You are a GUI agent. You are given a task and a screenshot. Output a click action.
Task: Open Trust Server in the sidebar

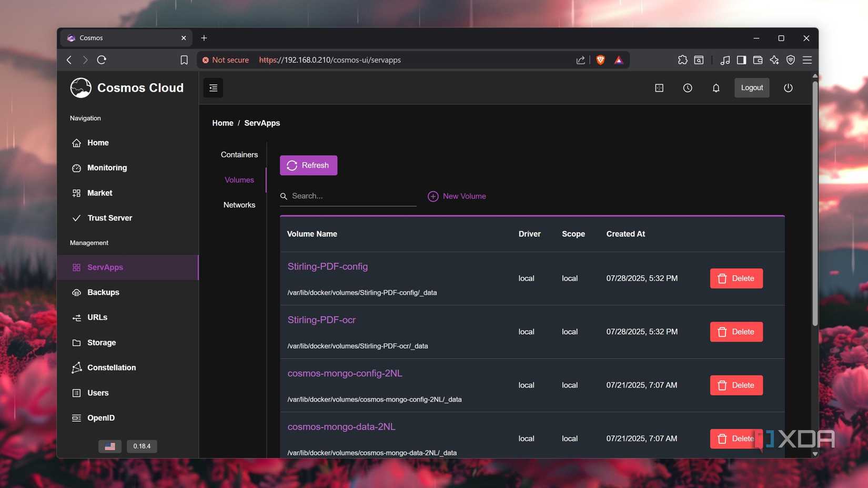(x=128, y=218)
